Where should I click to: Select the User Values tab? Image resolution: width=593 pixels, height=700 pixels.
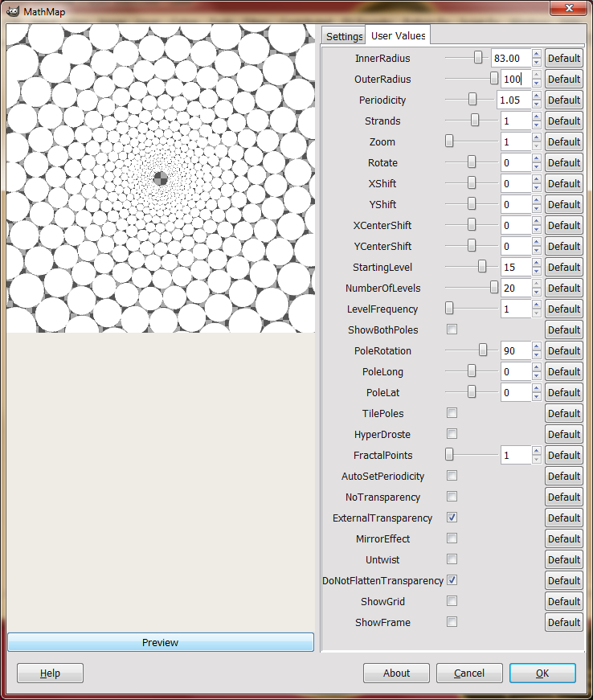click(398, 35)
